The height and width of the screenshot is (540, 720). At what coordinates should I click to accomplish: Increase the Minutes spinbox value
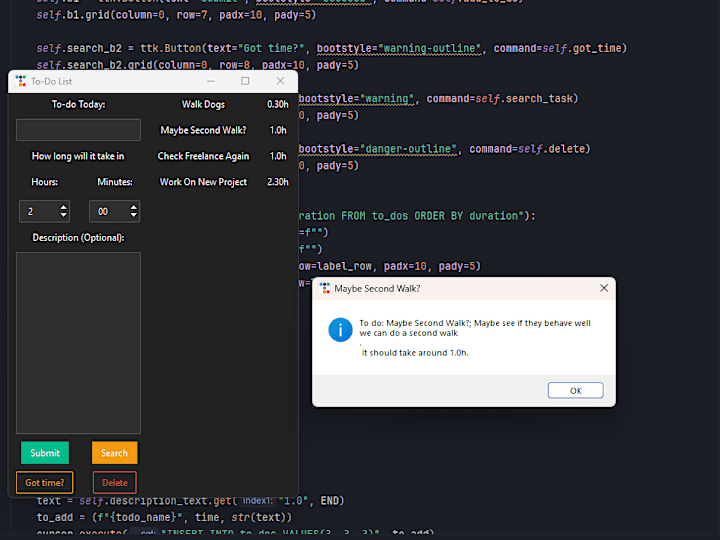coord(134,208)
